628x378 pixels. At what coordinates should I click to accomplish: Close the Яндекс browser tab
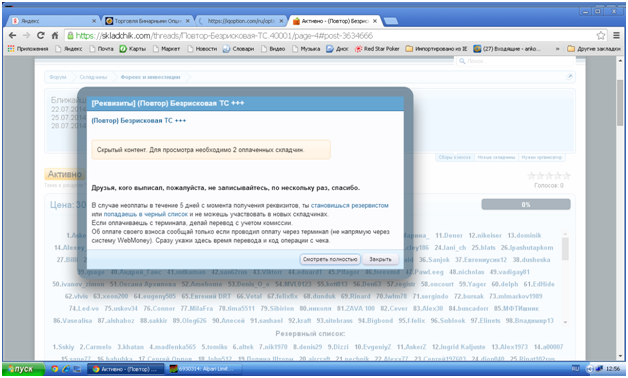pyautogui.click(x=94, y=21)
